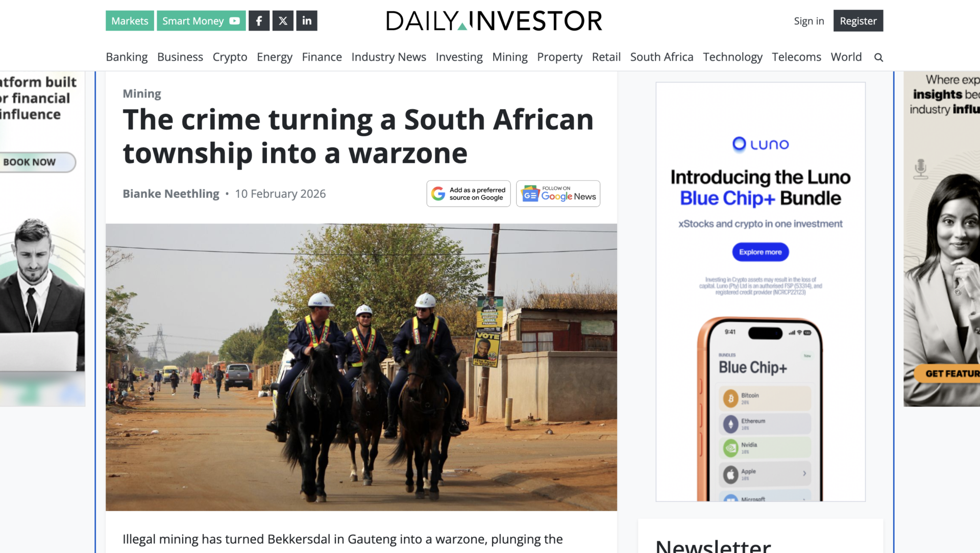Open the Technology nav item
This screenshot has width=980, height=553.
[732, 57]
